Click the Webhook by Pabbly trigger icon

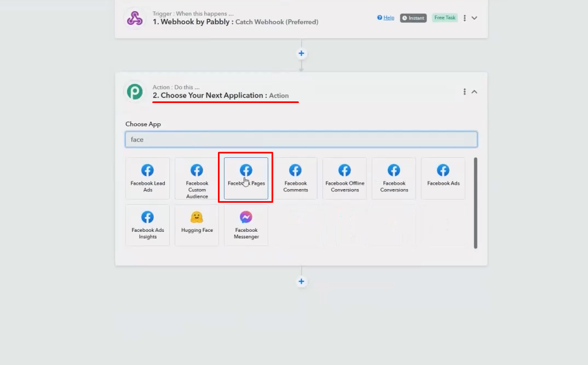click(x=134, y=18)
